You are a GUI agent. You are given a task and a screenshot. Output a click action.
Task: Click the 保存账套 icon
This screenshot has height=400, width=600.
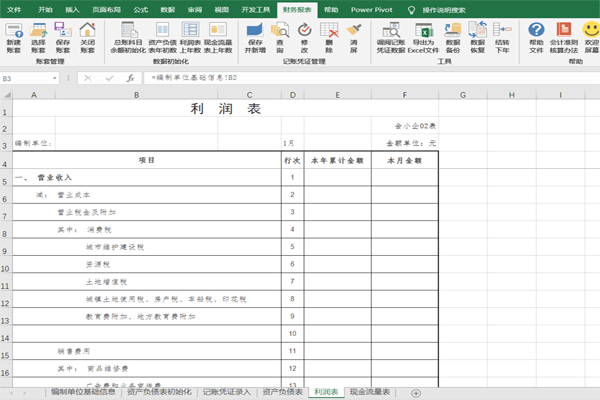tap(63, 38)
